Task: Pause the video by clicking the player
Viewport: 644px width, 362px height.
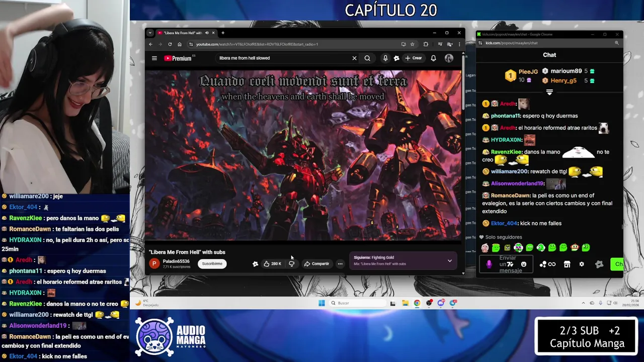Action: (x=303, y=155)
